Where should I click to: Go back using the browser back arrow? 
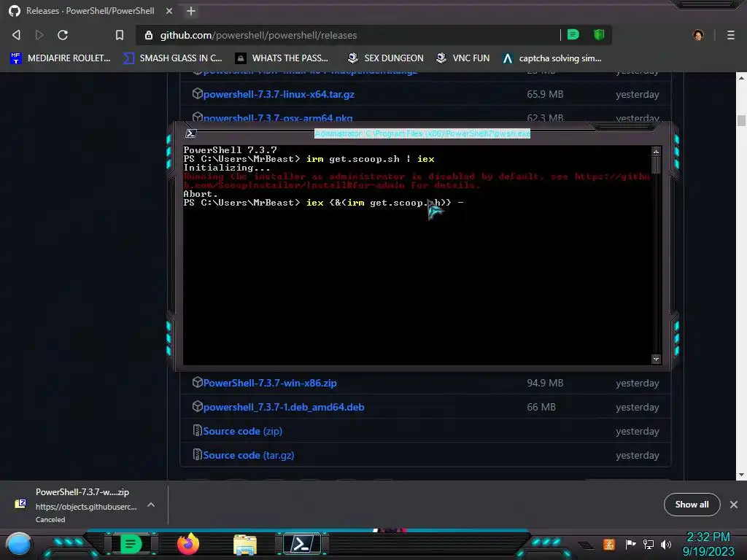tap(16, 35)
